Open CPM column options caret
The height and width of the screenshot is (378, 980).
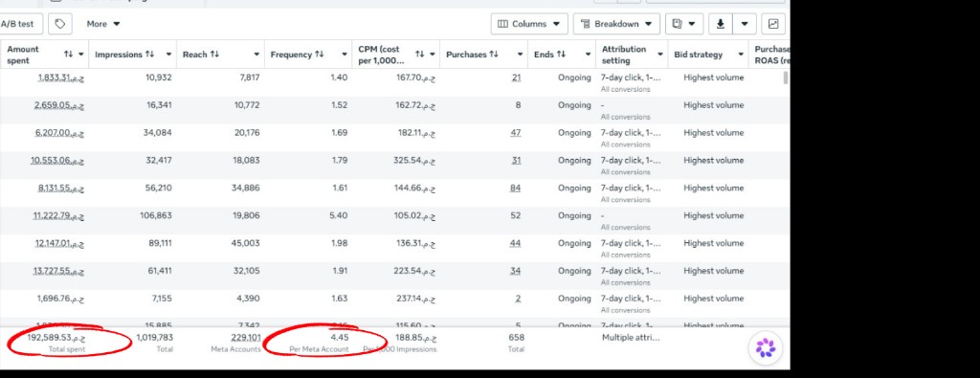[x=432, y=55]
